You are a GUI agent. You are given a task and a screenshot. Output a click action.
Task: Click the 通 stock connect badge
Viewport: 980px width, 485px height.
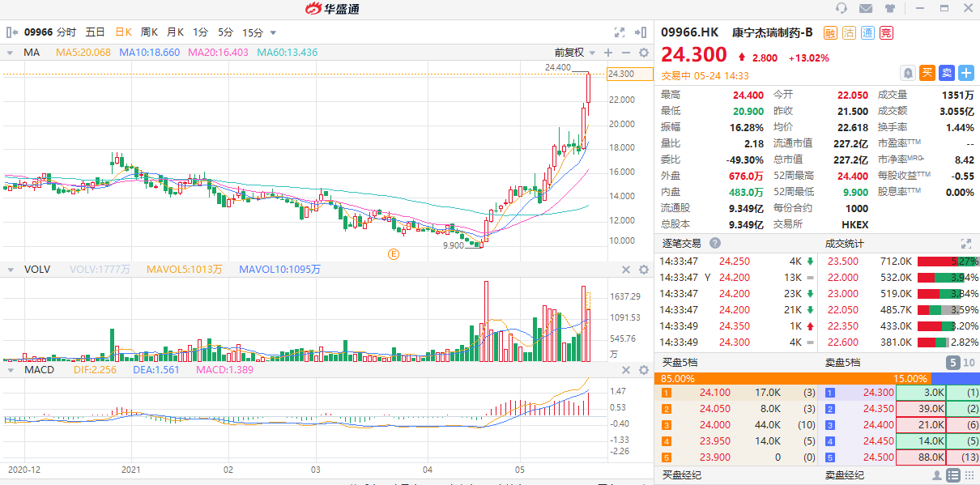pyautogui.click(x=867, y=33)
